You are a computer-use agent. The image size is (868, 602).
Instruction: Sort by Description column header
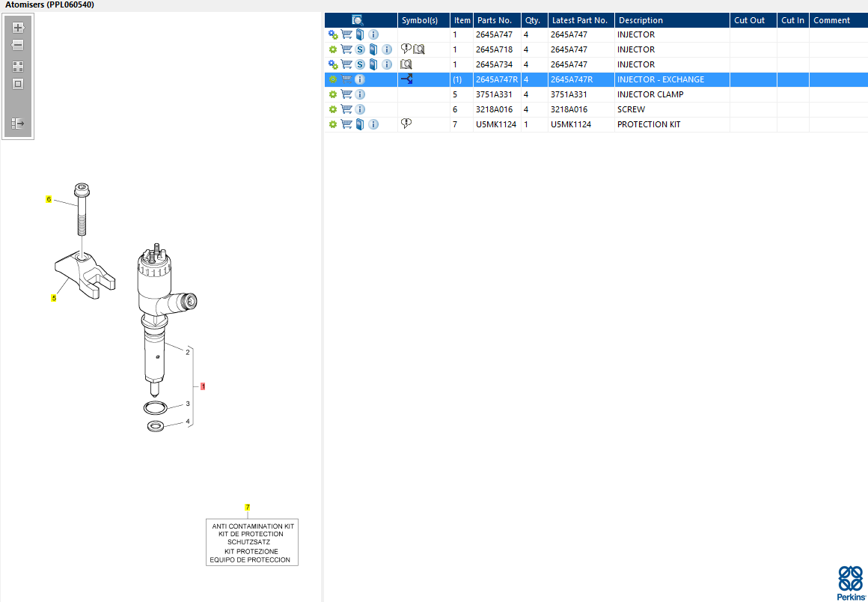[x=672, y=20]
